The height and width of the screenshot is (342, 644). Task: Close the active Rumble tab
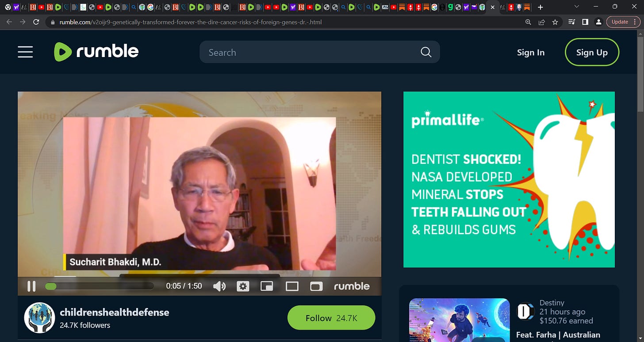[x=493, y=7]
